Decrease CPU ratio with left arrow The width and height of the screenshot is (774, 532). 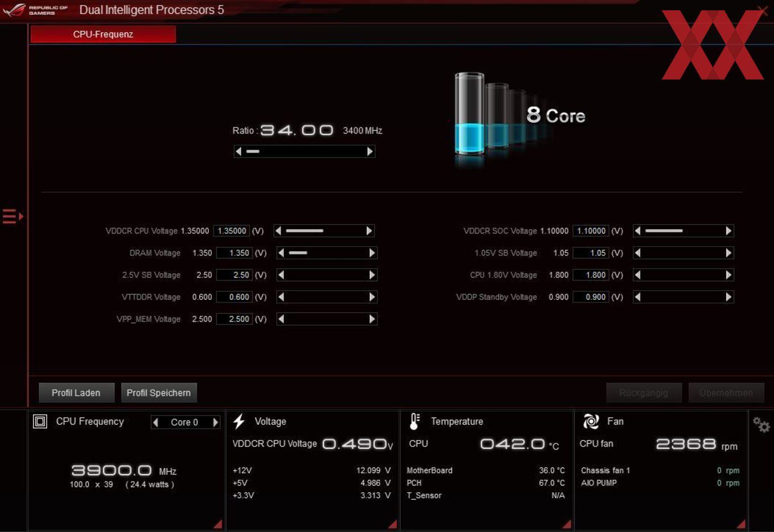pos(238,151)
